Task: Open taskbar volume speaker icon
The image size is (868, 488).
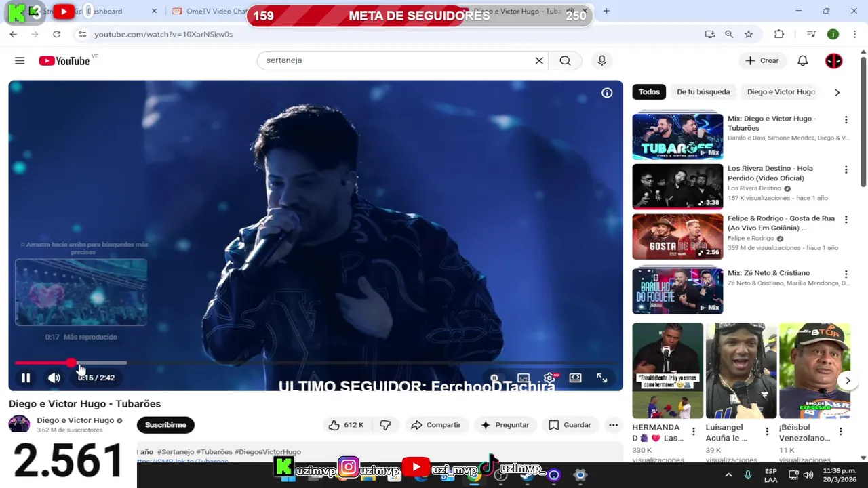Action: 808,475
